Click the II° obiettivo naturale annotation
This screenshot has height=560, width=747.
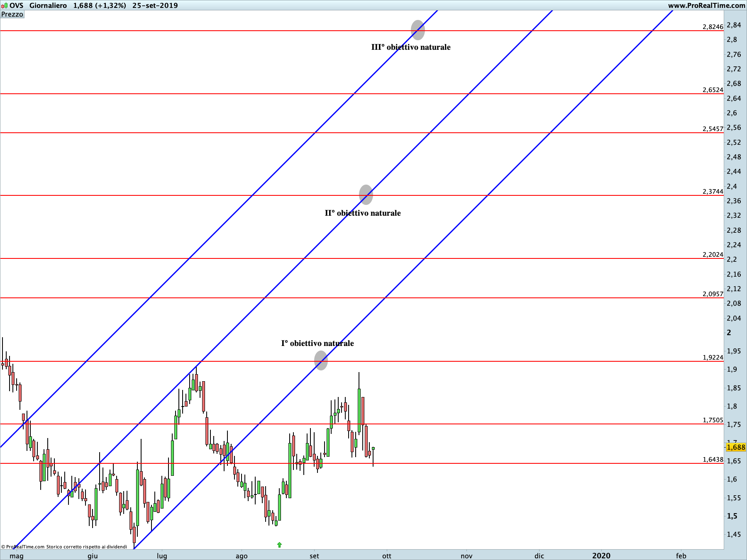[363, 213]
